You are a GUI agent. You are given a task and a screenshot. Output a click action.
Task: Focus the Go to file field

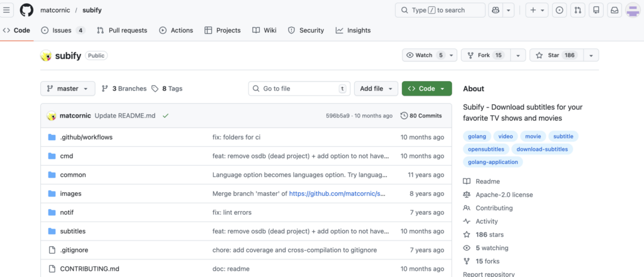click(299, 89)
